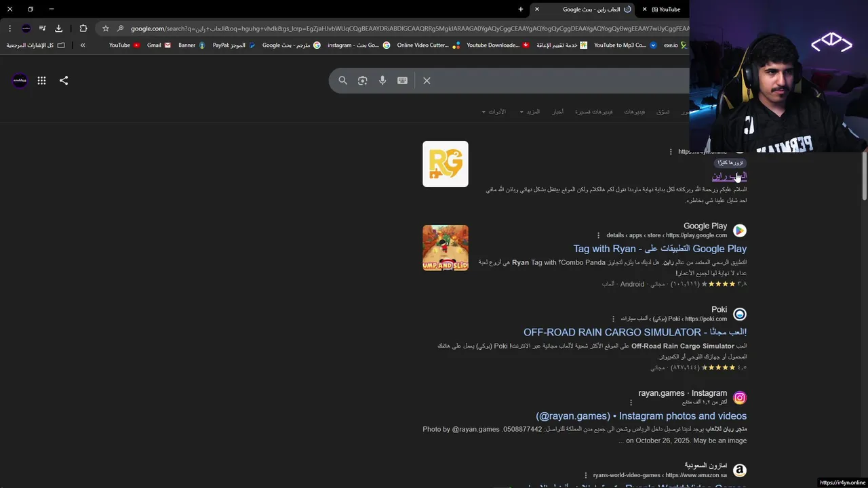Click the Amazon favicon icon

[740, 470]
